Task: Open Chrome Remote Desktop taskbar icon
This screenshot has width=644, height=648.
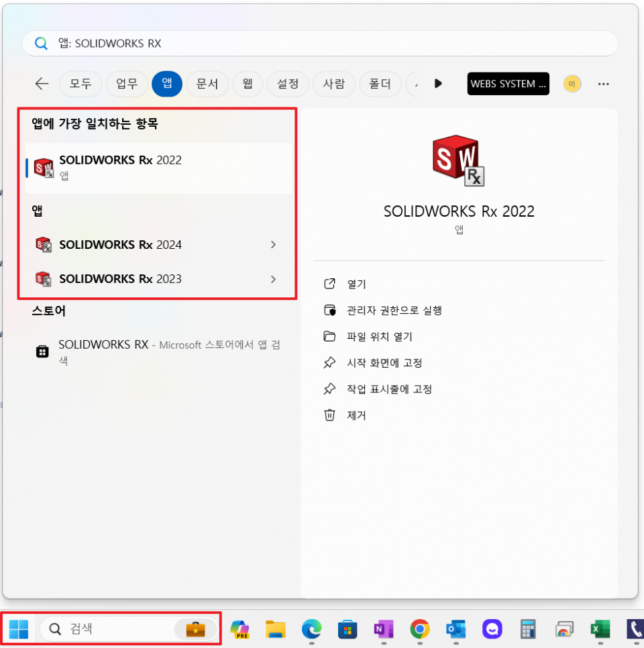Action: (x=564, y=629)
